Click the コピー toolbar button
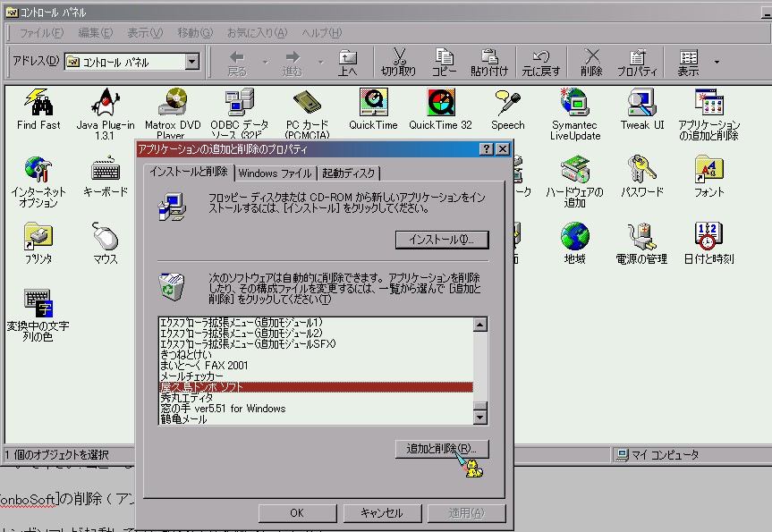This screenshot has height=532, width=772. (444, 62)
